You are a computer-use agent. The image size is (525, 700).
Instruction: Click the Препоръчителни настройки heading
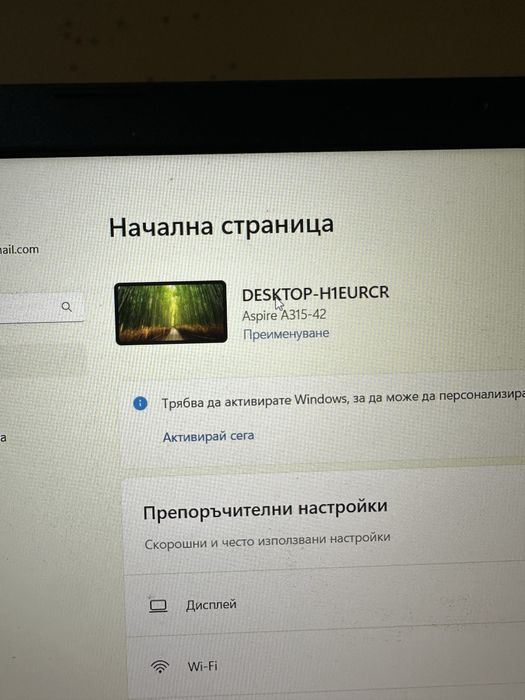(x=265, y=509)
